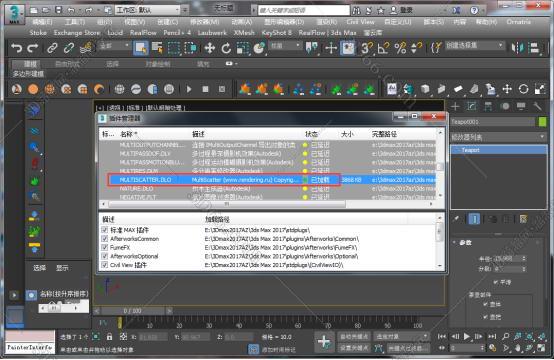
Task: Click the 登录 sign-in button
Action: (402, 10)
